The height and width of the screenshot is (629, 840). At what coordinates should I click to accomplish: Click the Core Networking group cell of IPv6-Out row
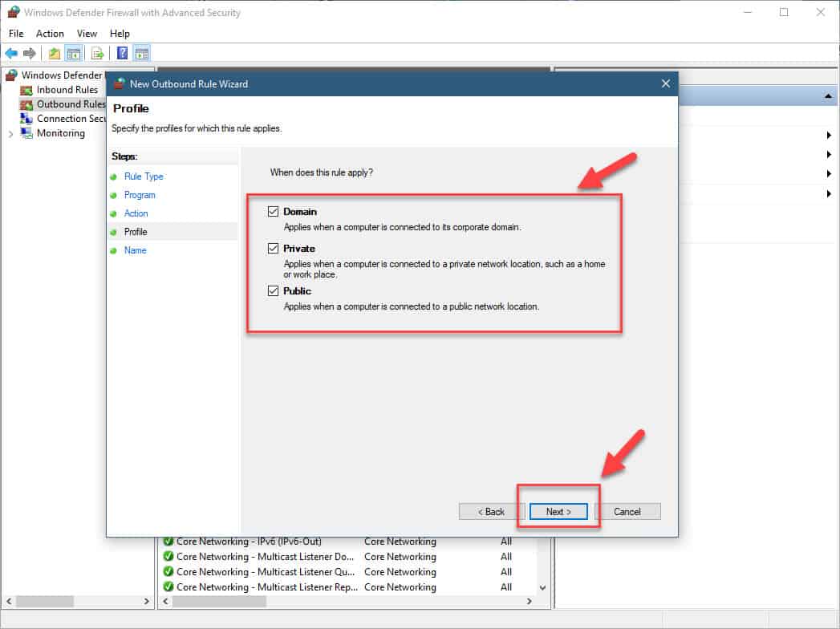pyautogui.click(x=400, y=541)
